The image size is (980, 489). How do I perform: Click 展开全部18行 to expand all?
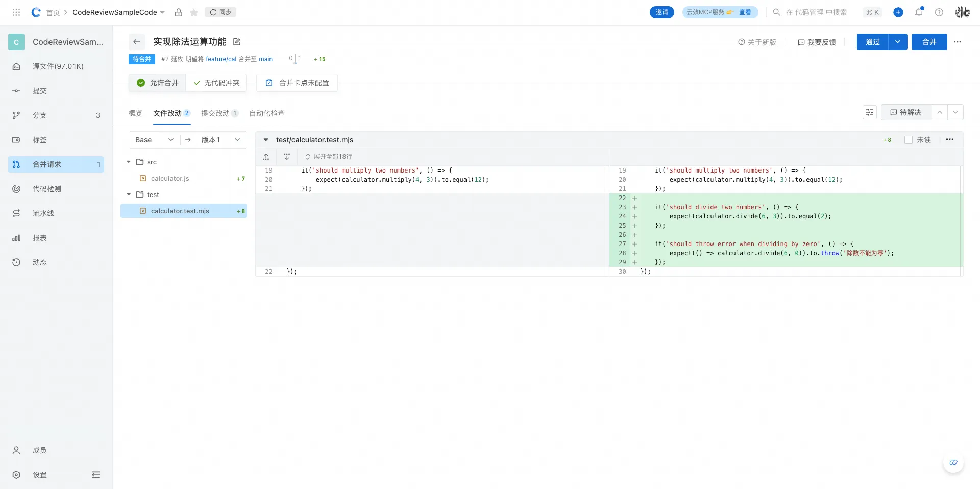tap(329, 157)
